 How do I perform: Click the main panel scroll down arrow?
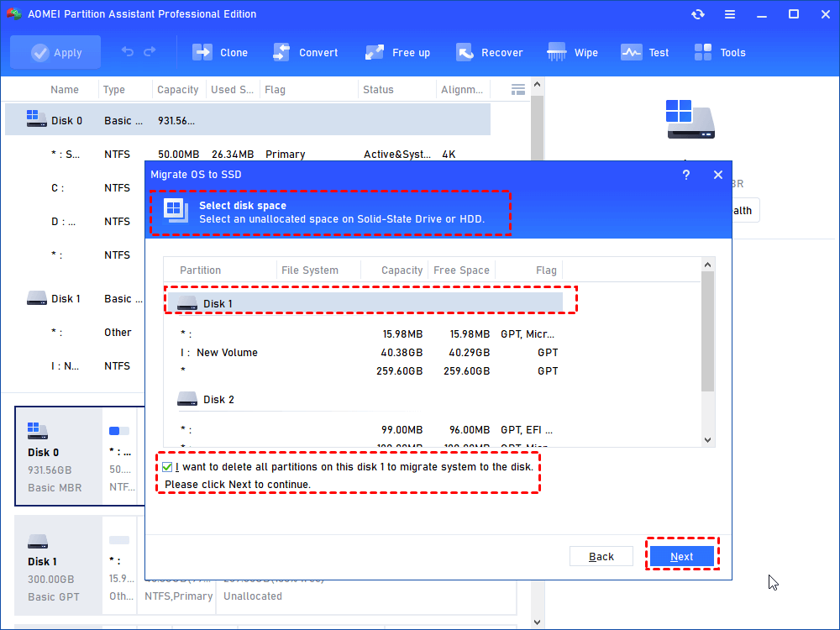538,622
